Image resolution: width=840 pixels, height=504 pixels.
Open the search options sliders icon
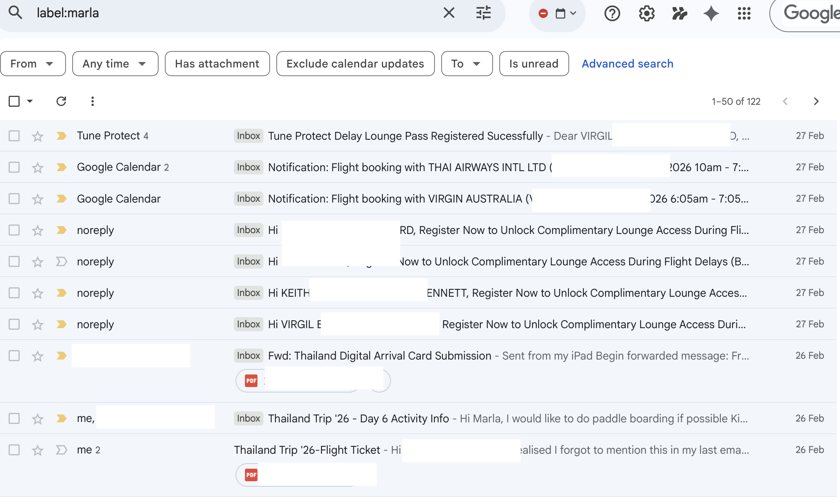pyautogui.click(x=483, y=13)
